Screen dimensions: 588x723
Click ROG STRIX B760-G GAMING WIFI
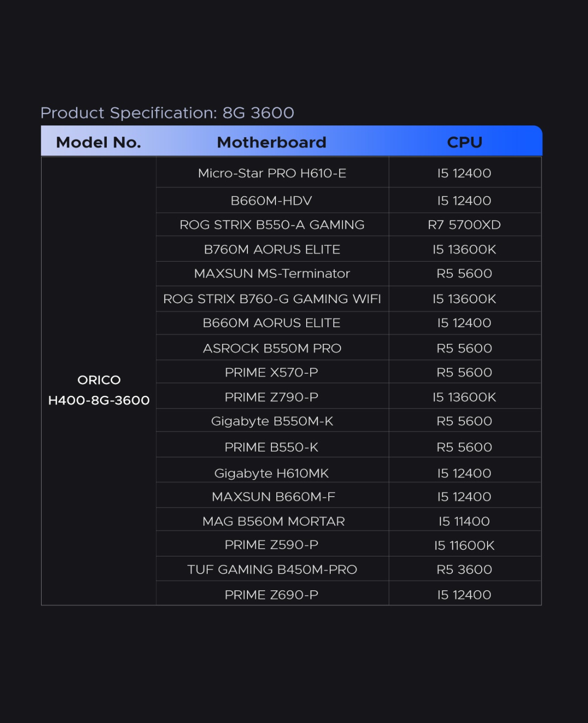(272, 299)
